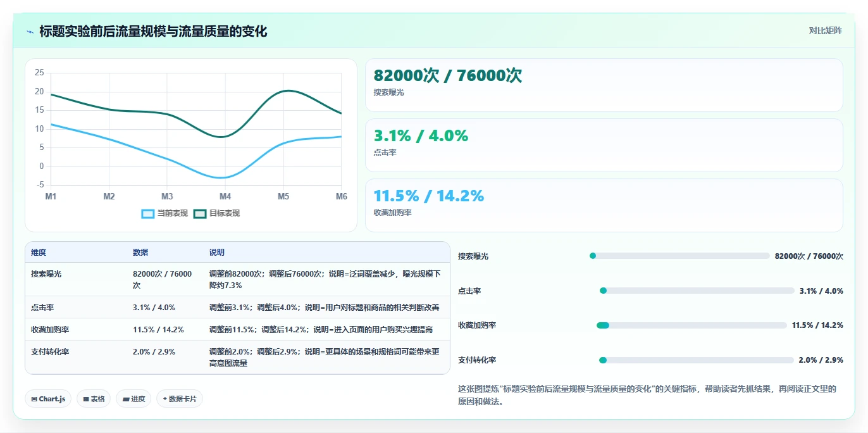Viewport: 868px width, 433px height.
Task: Click the M6 axis label on chart
Action: 342,197
